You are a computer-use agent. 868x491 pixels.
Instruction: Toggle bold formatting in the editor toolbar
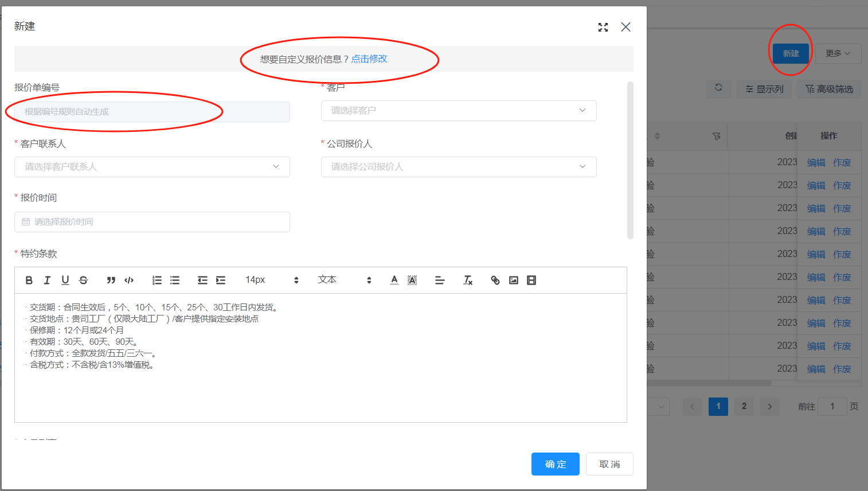(x=29, y=280)
